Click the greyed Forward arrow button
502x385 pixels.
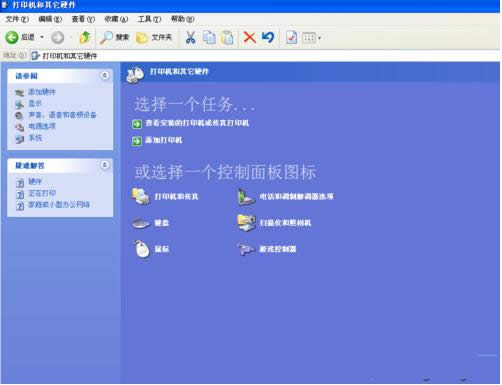pos(58,38)
